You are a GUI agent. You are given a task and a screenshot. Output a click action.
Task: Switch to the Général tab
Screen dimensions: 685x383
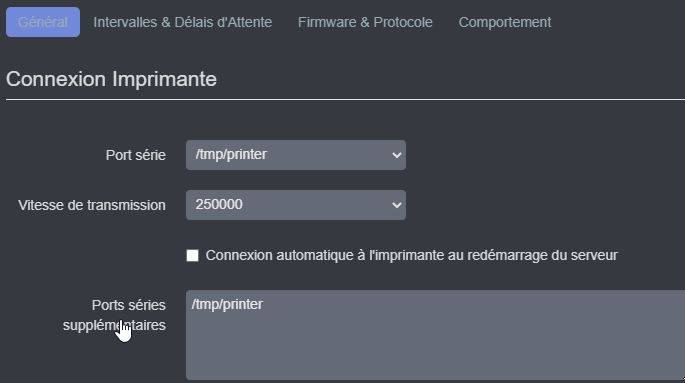(x=43, y=22)
